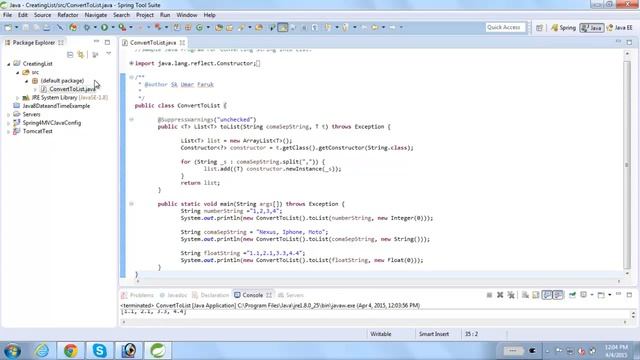
Task: Open Skype from taskbar
Action: tap(99, 350)
